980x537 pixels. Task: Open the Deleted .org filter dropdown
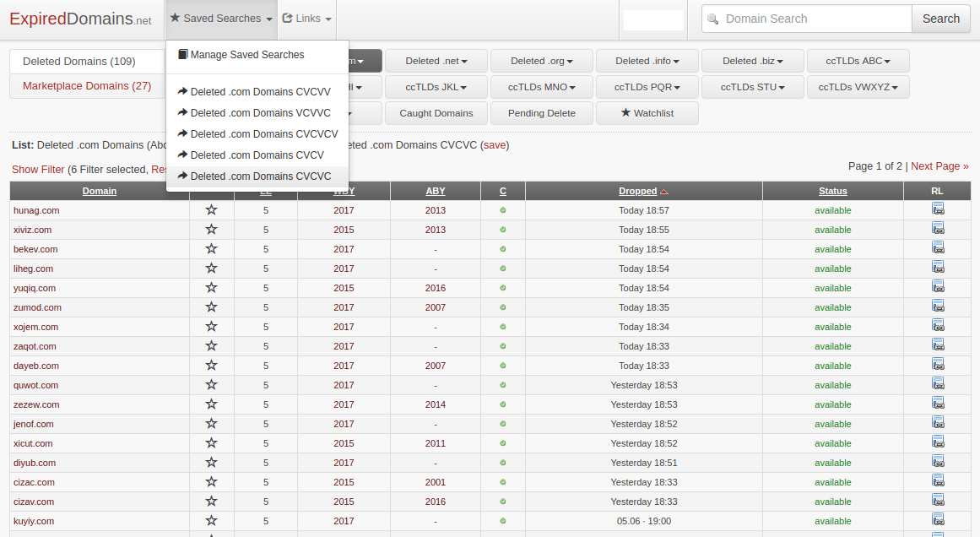point(541,60)
